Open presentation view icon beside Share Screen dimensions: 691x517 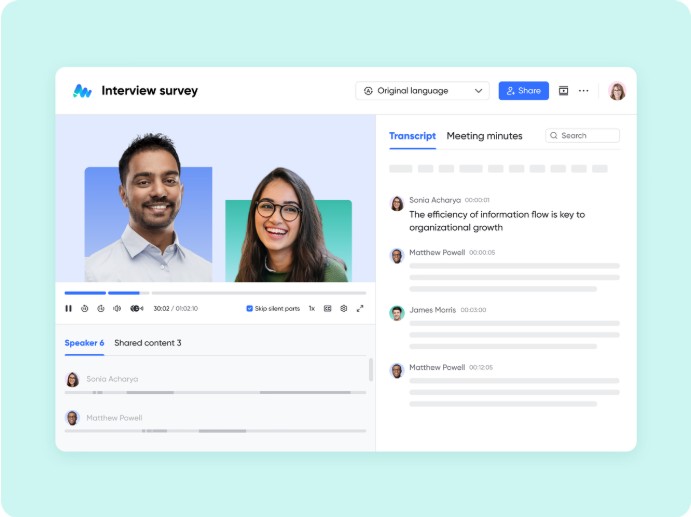pyautogui.click(x=563, y=91)
